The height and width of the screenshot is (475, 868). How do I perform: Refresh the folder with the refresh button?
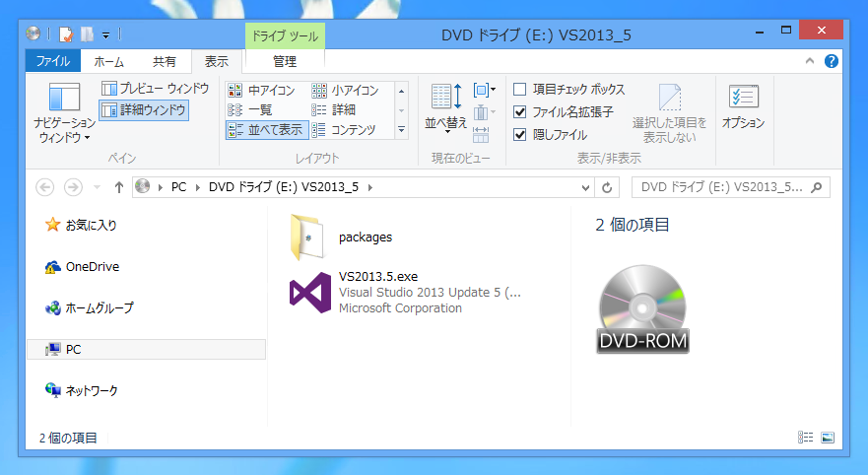pos(607,187)
